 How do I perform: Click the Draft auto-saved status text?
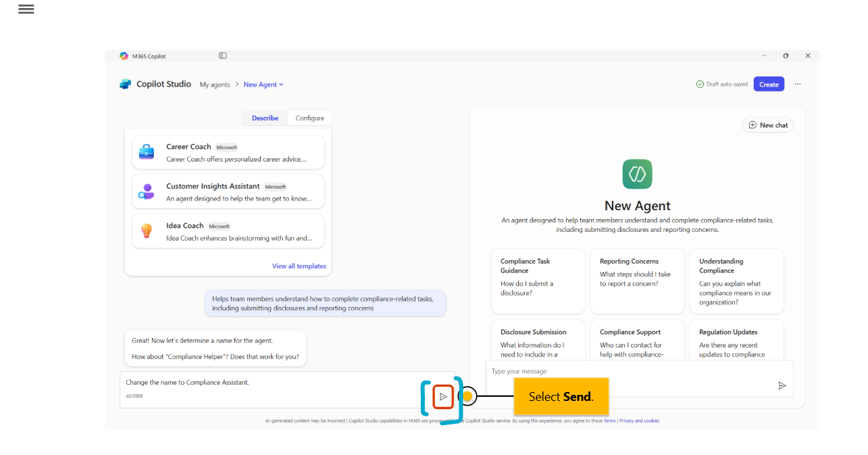[727, 85]
